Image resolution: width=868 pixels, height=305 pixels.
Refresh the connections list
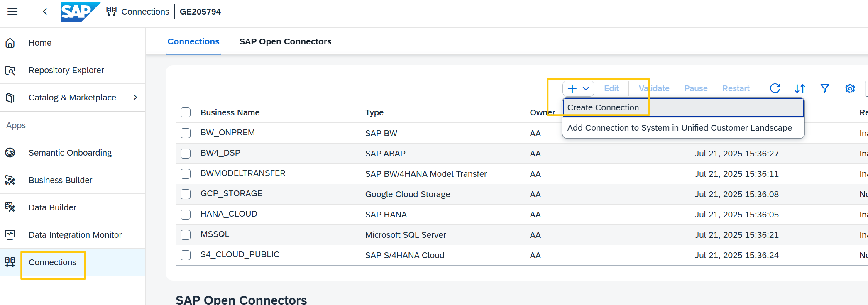click(x=775, y=88)
